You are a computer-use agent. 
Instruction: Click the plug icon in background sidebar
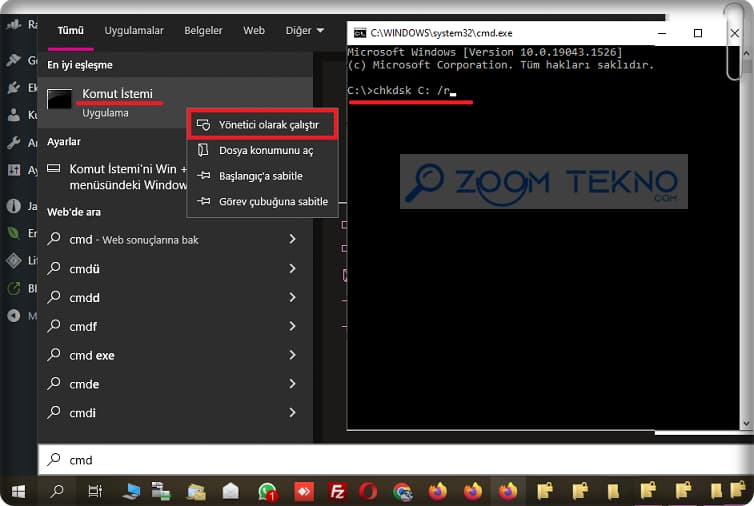coord(13,88)
